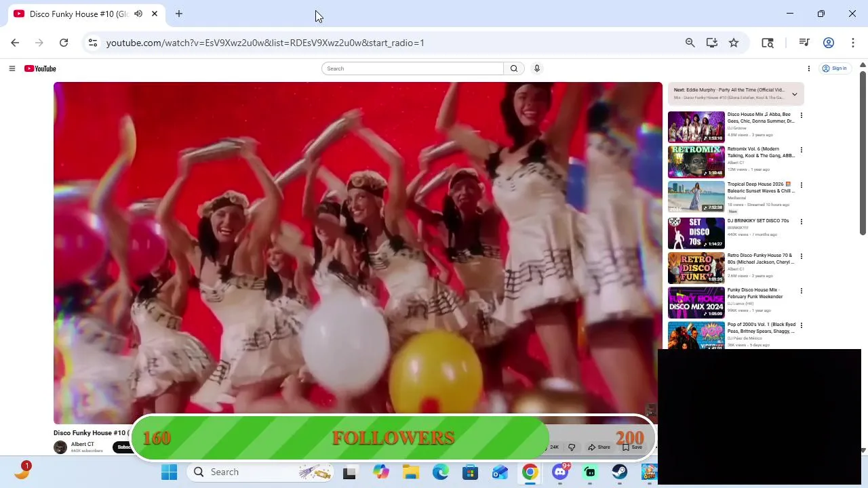868x488 pixels.
Task: Mute the tab using the speaker icon
Action: tap(138, 14)
